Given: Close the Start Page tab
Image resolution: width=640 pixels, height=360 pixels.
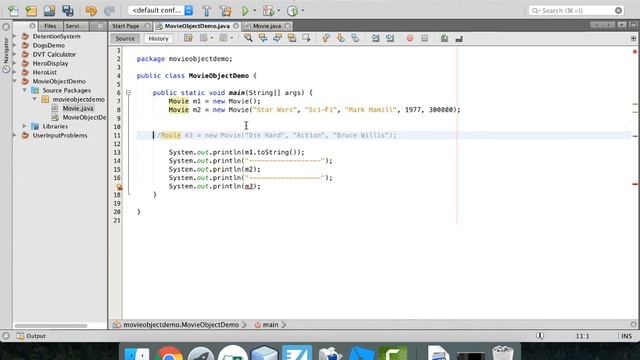Looking at the screenshot, I should click(147, 26).
